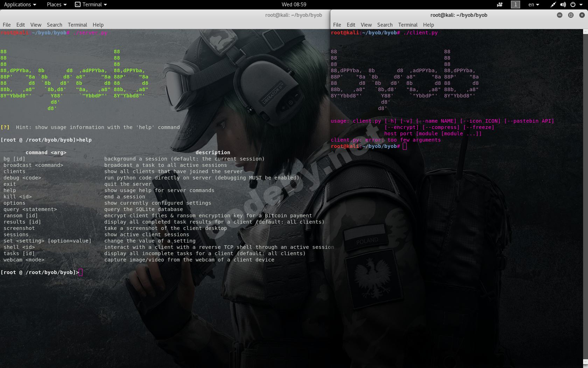Click the tablet pen input icon in the tray
Screen dimensions: 588x368
(x=553, y=5)
